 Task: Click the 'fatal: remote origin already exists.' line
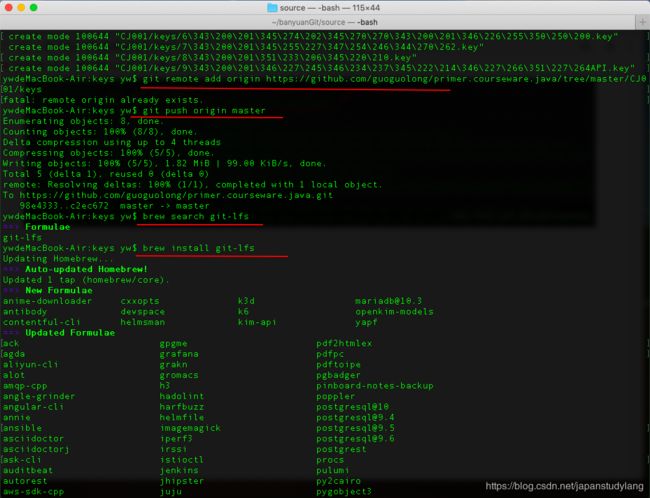tap(103, 100)
